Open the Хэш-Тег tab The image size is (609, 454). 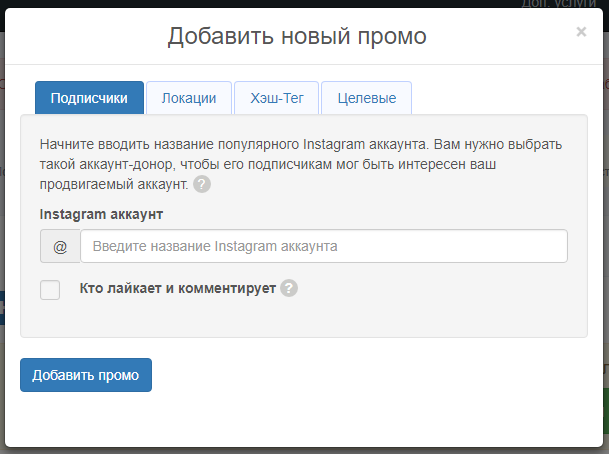coord(276,98)
